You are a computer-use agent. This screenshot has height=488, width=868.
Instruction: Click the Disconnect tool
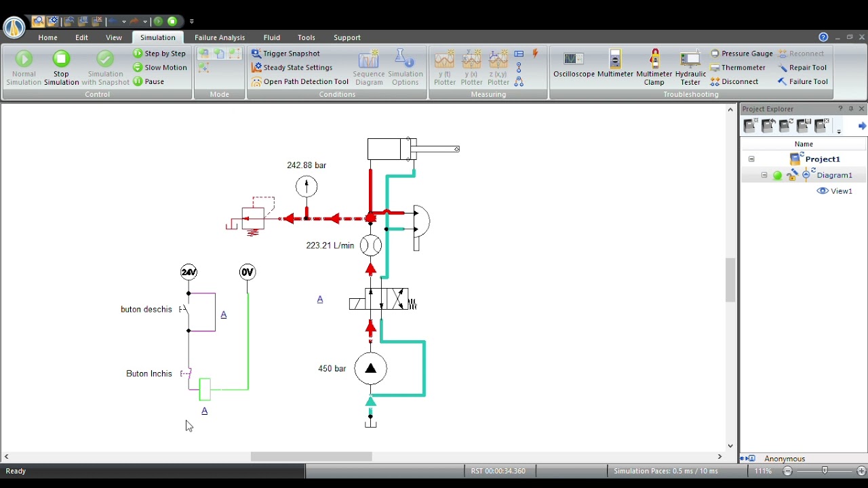(x=734, y=81)
